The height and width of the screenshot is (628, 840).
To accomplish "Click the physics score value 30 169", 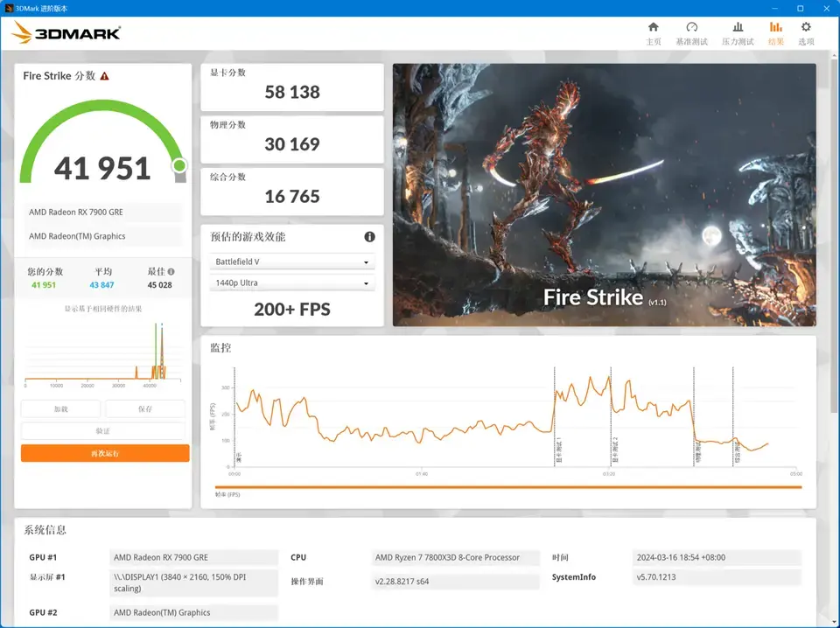I will click(292, 144).
